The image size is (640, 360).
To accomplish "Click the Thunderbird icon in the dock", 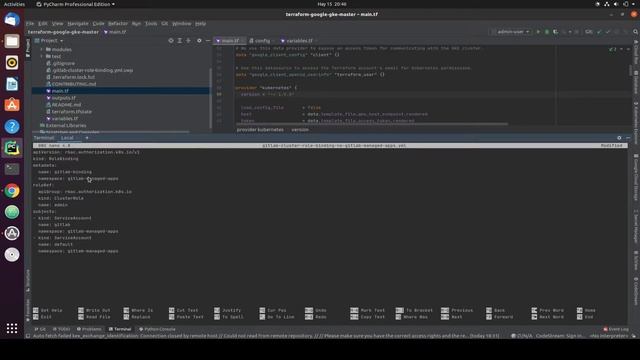I will pos(12,20).
